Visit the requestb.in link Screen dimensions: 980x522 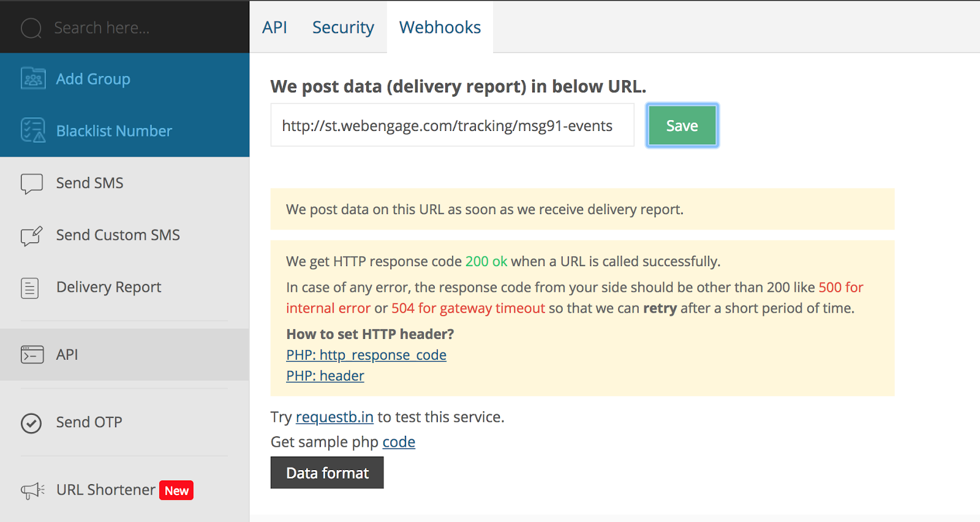pos(334,417)
